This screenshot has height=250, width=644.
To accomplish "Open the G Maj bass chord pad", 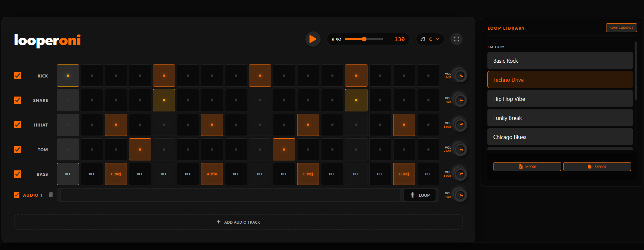I will tap(404, 174).
